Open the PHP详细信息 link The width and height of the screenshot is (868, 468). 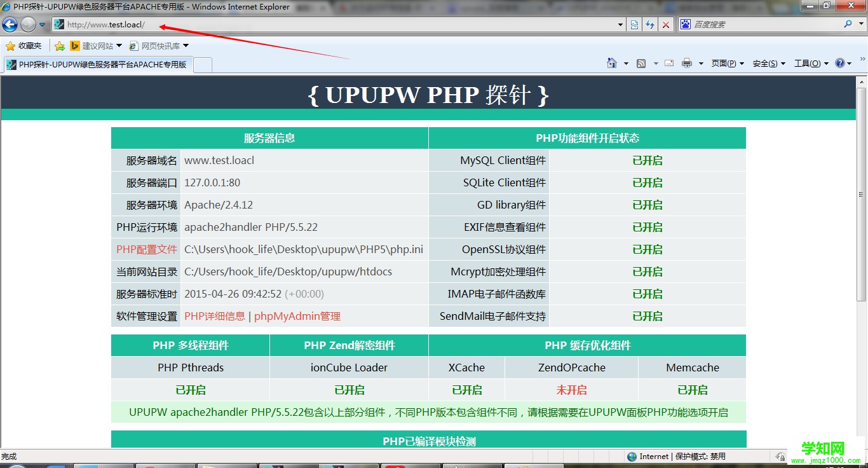(215, 316)
